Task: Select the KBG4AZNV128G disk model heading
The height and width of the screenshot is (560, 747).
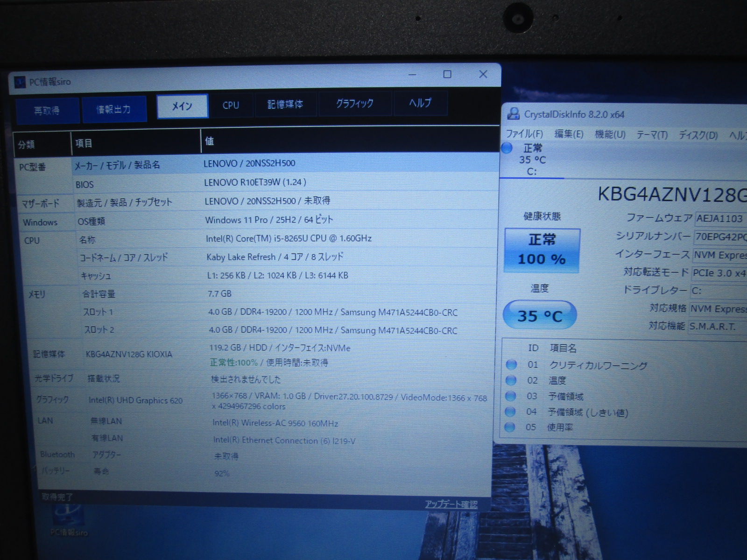Action: (x=672, y=195)
